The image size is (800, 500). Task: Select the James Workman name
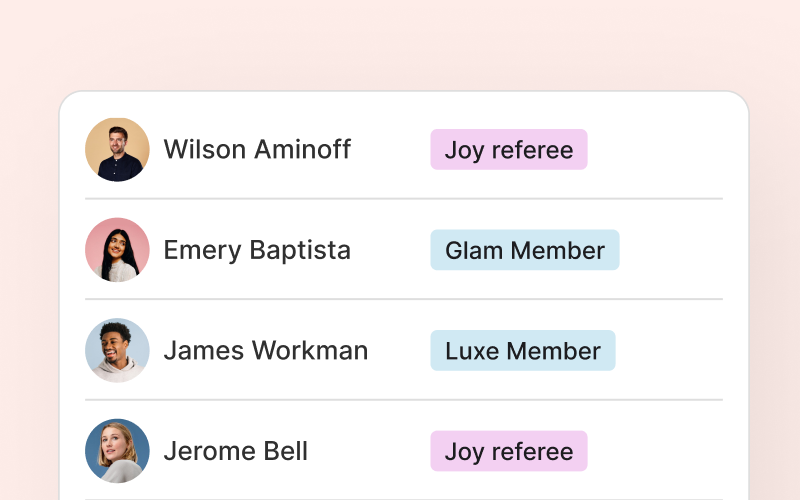click(265, 351)
